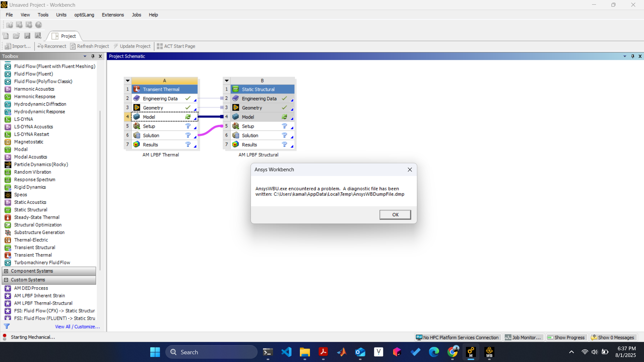The height and width of the screenshot is (362, 644).
Task: Open Job Monitor from status bar
Action: [x=523, y=338]
